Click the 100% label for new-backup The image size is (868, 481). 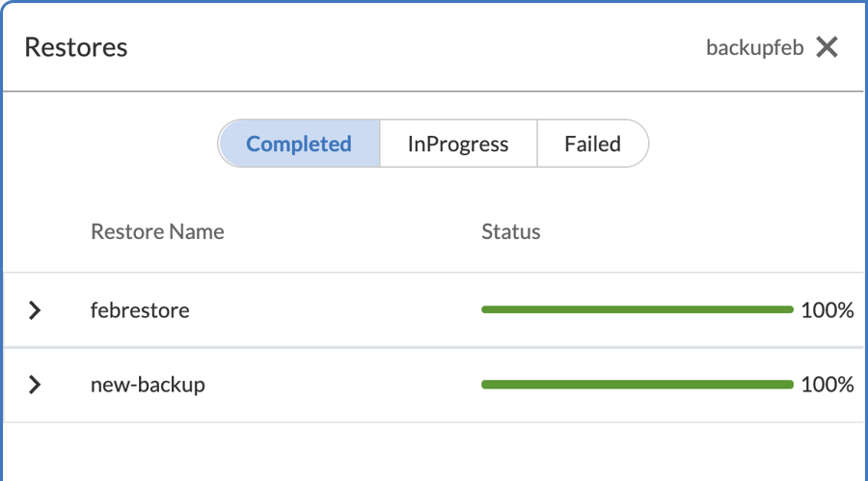click(827, 385)
